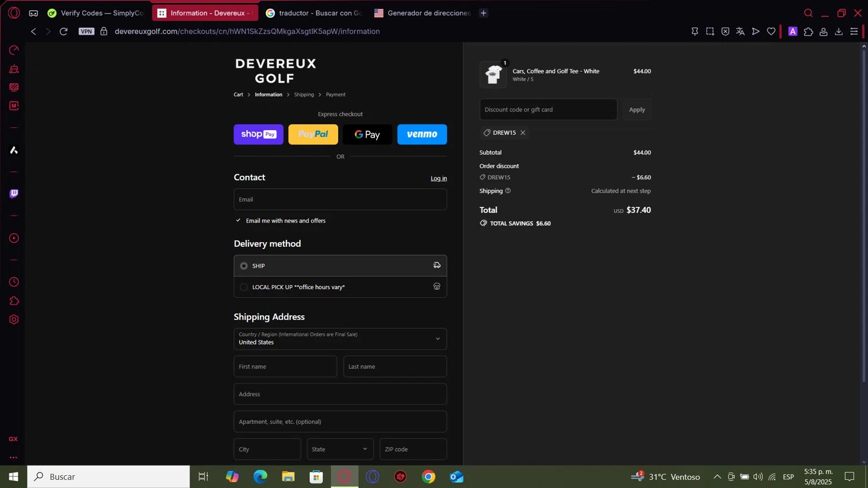Image resolution: width=868 pixels, height=488 pixels.
Task: Focus the ZIP code field
Action: coord(413,449)
